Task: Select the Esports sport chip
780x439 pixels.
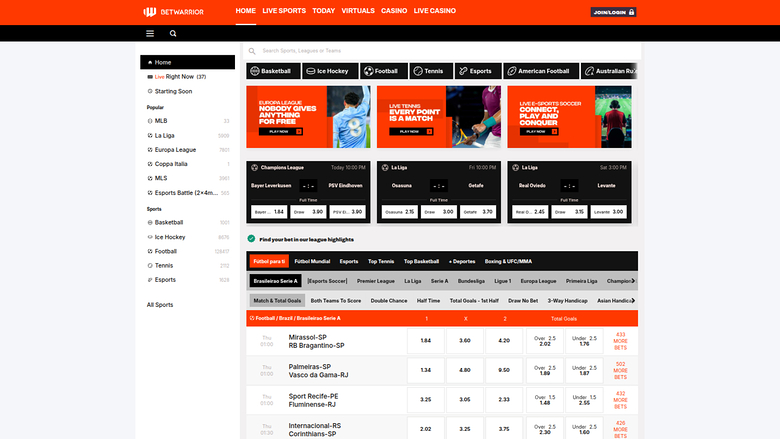Action: click(478, 71)
